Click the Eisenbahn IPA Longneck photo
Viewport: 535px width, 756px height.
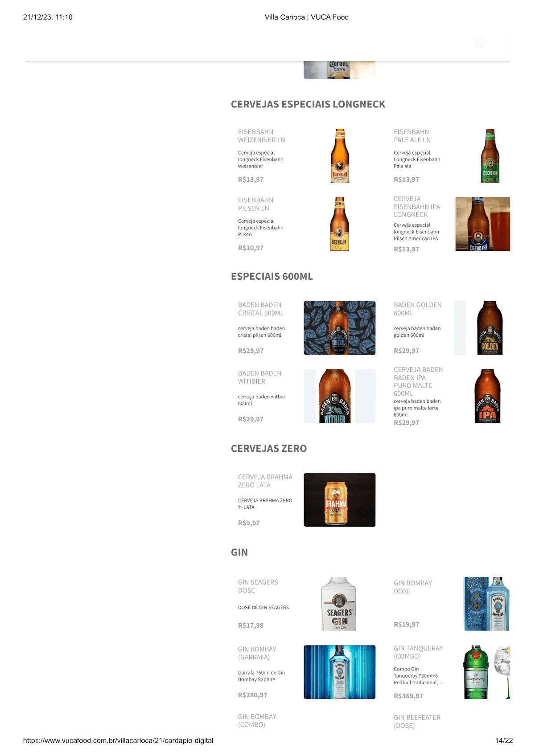click(482, 224)
